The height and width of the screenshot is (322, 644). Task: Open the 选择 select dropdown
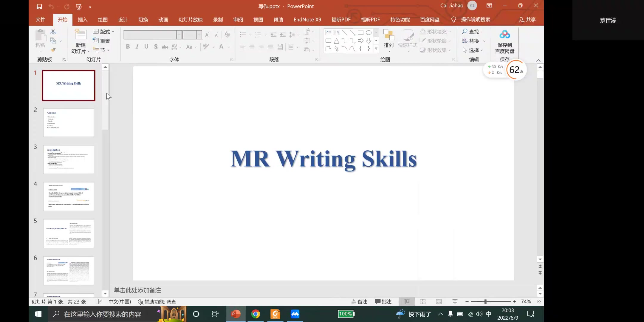473,50
